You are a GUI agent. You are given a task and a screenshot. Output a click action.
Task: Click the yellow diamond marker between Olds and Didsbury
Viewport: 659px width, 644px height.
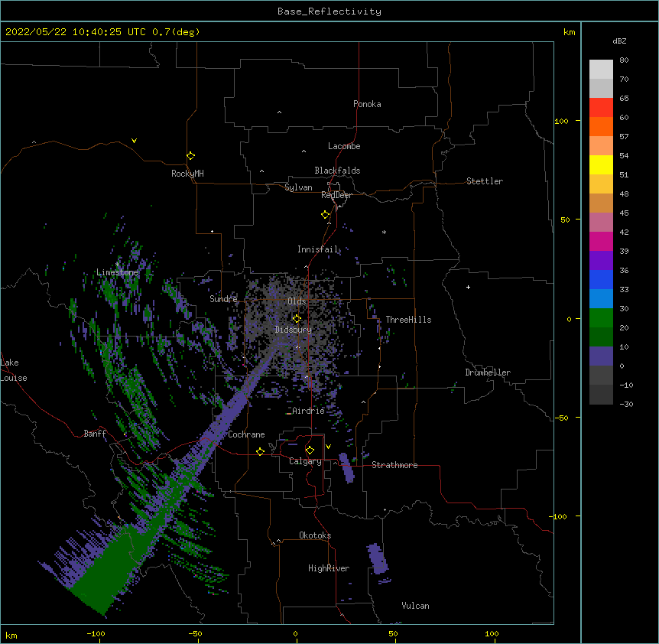click(297, 318)
